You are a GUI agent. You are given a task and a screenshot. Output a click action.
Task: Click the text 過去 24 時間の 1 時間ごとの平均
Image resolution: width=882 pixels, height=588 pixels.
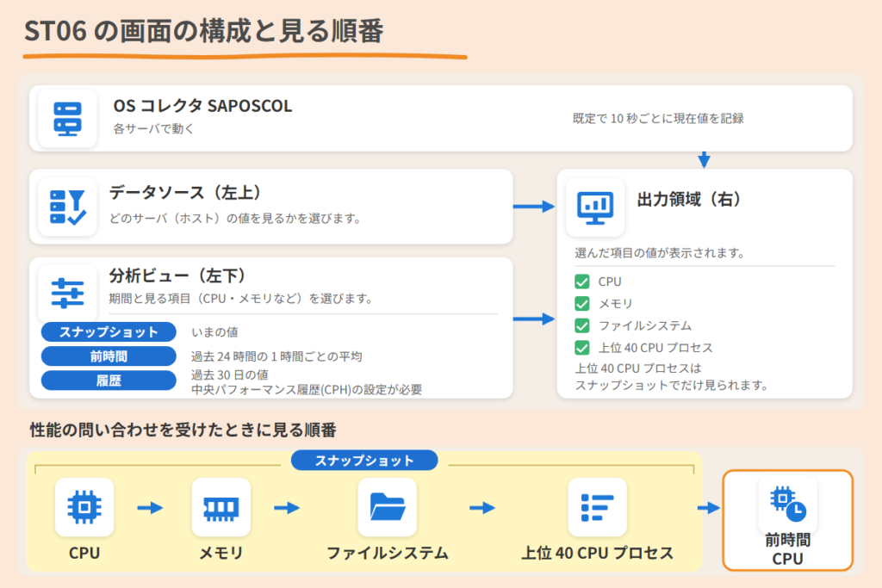click(276, 356)
